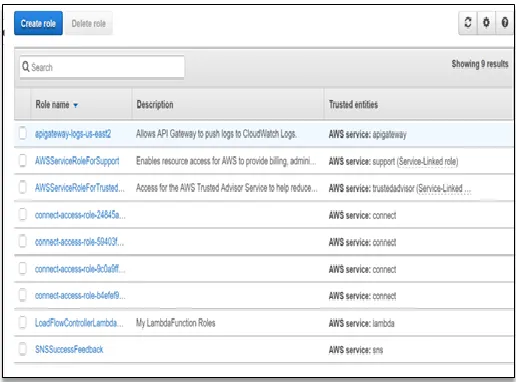Click 'Allows API Gateway to push logs' description

(x=216, y=134)
